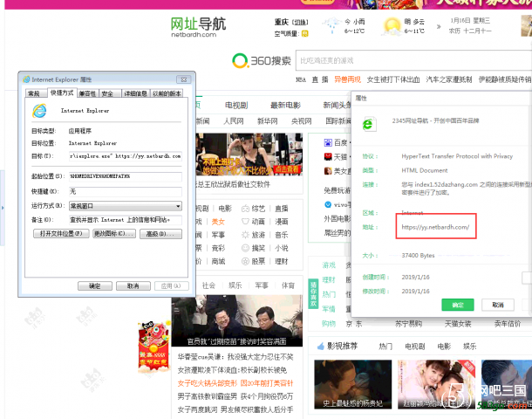The image size is (532, 419).
Task: Switch to the 以前的版本 tab
Action: [167, 93]
